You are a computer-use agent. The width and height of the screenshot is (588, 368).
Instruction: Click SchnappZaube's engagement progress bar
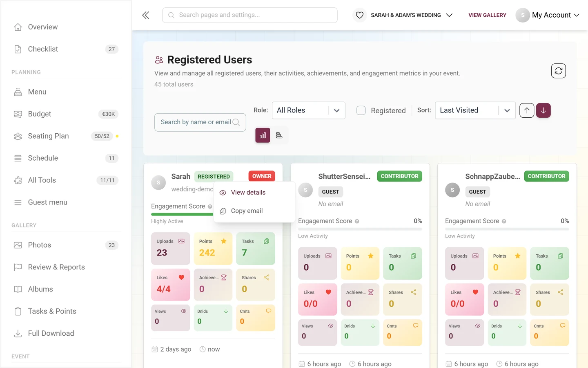tap(507, 229)
